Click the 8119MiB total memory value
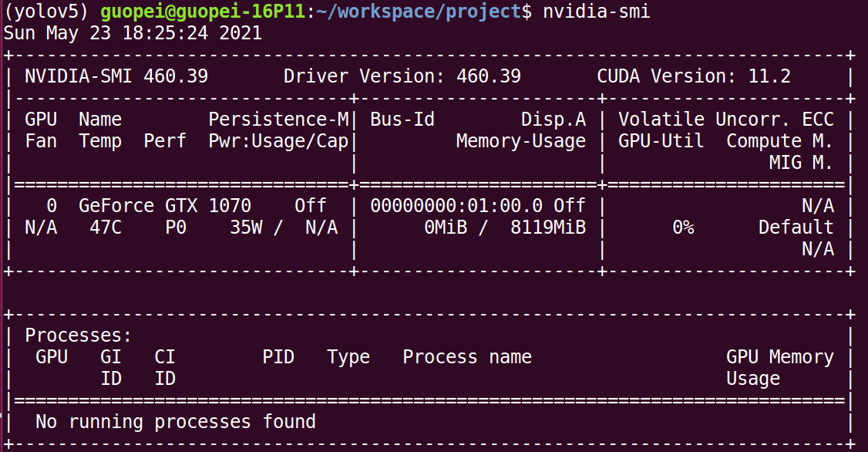 [548, 227]
